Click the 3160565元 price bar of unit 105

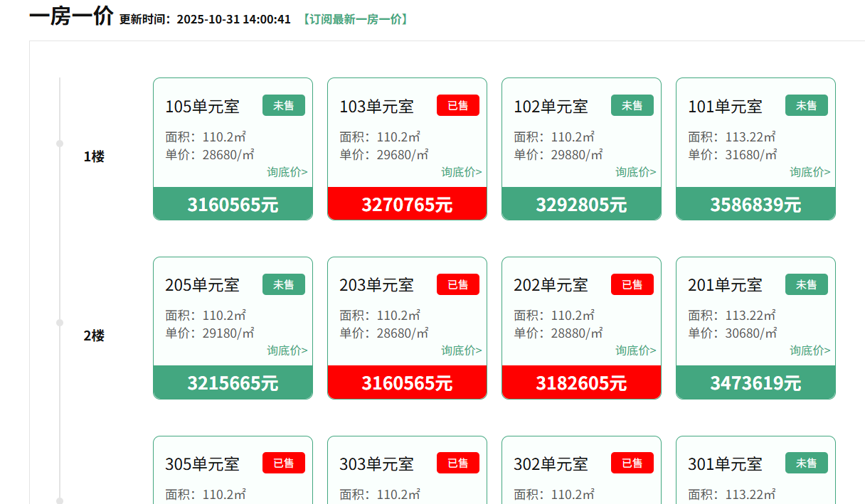(x=233, y=205)
